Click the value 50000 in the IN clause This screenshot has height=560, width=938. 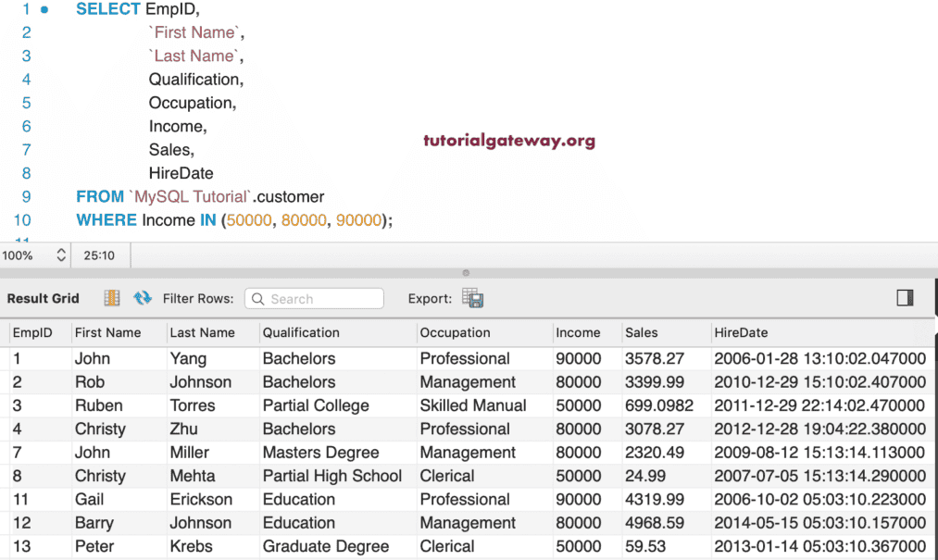tap(249, 220)
